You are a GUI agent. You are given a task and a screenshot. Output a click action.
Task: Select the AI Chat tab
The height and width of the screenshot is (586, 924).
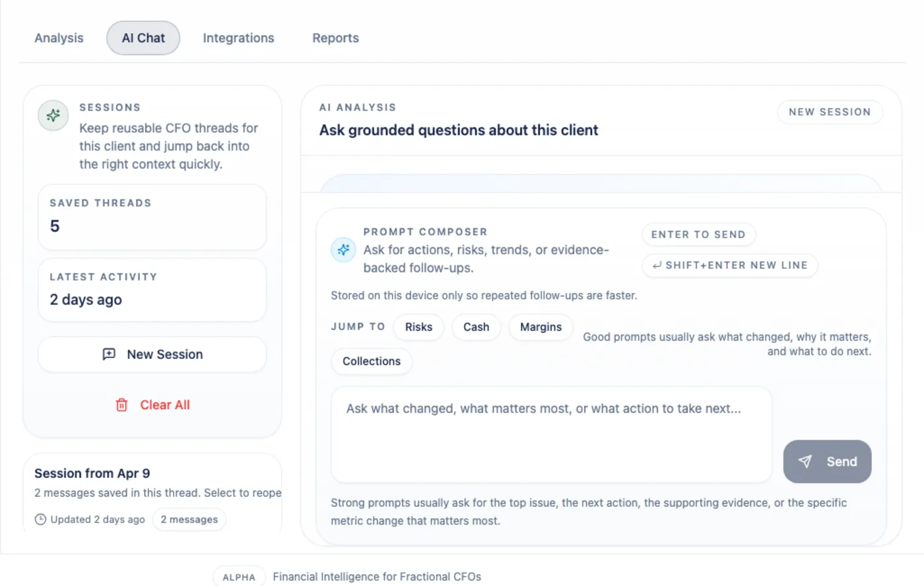pos(143,38)
